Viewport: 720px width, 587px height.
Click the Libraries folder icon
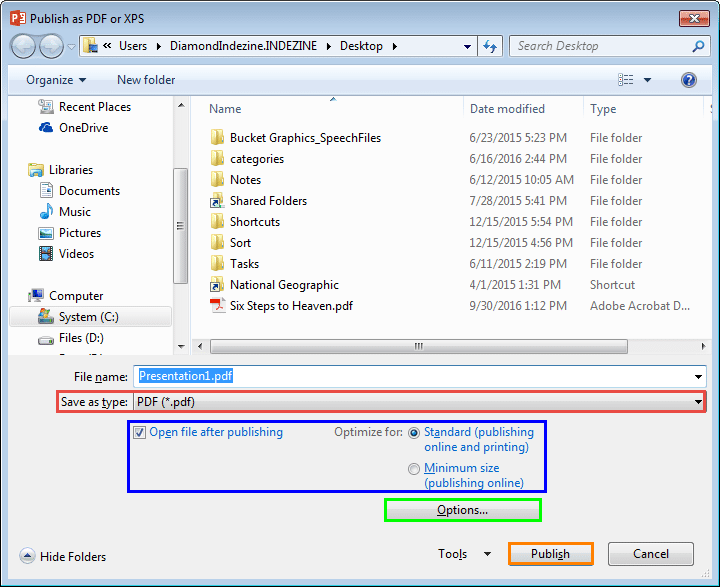(35, 170)
